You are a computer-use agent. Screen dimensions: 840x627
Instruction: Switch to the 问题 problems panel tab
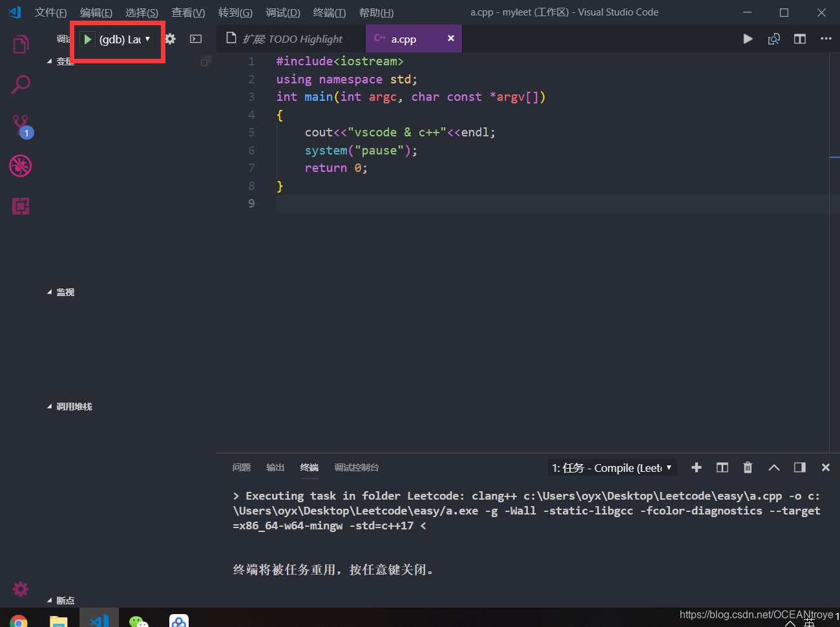(242, 467)
